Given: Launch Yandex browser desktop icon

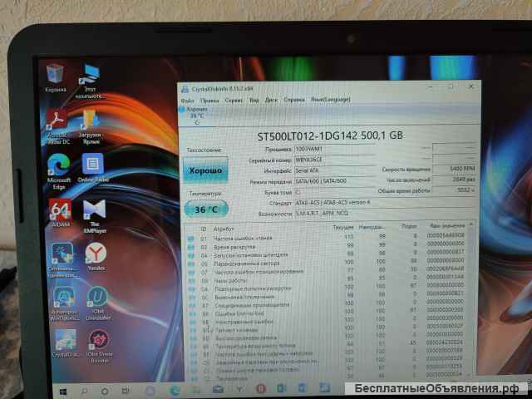Looking at the screenshot, I should tap(96, 256).
